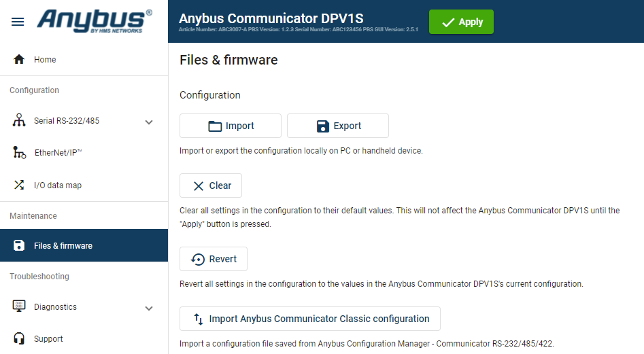644x354 pixels.
Task: Click the Anybus by HMS Networks logo
Action: tap(95, 21)
